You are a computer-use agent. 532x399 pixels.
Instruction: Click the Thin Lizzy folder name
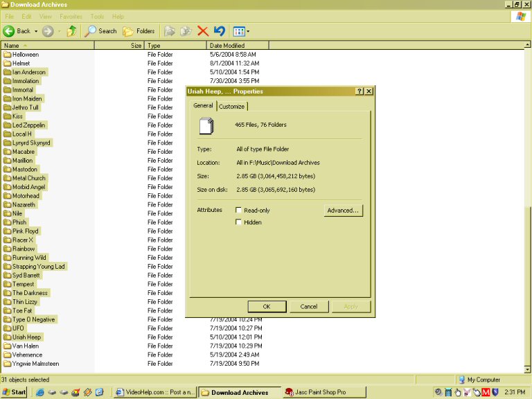25,301
